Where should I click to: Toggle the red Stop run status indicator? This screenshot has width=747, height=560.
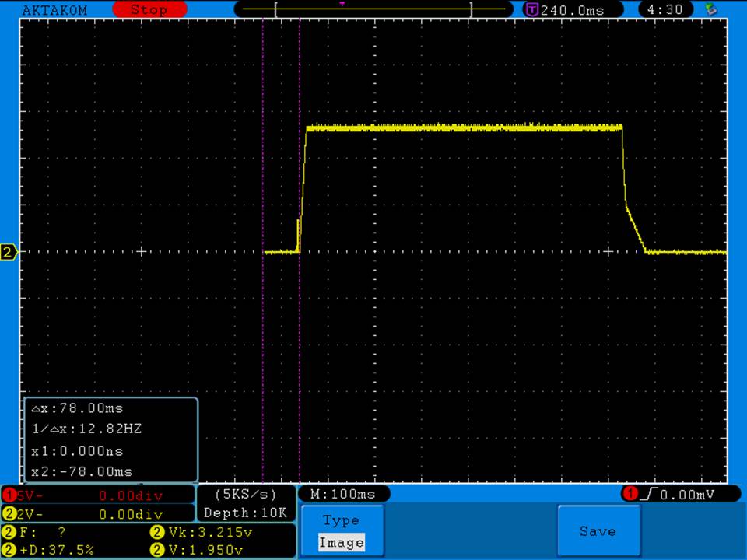point(149,10)
